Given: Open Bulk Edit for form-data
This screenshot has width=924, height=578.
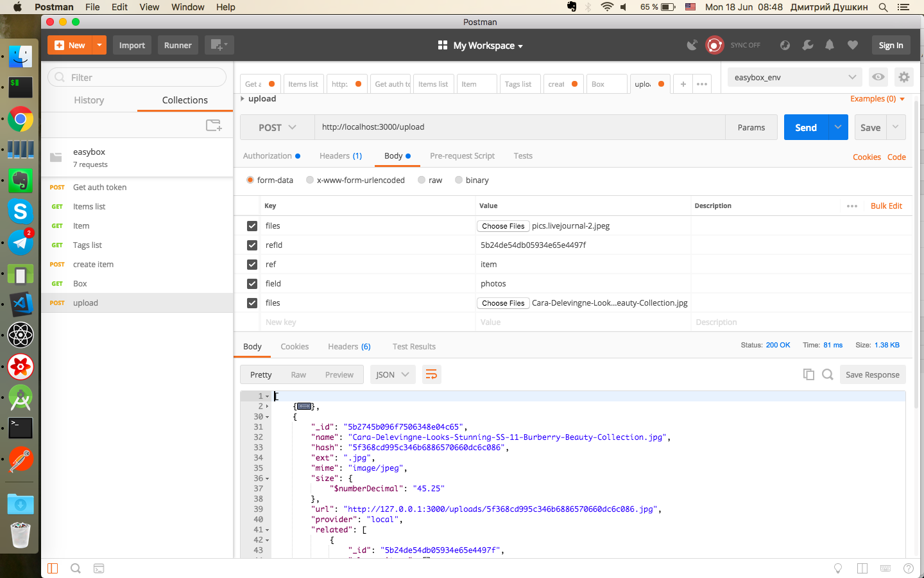Looking at the screenshot, I should [886, 206].
